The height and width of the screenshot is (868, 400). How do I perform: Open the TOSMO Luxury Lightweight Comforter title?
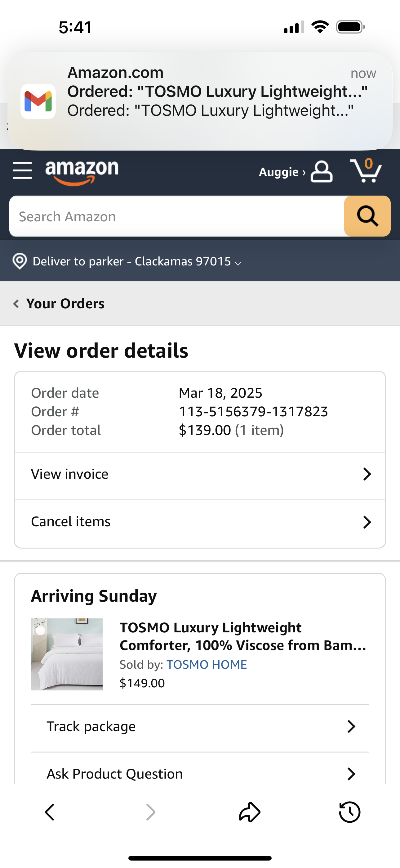[242, 636]
